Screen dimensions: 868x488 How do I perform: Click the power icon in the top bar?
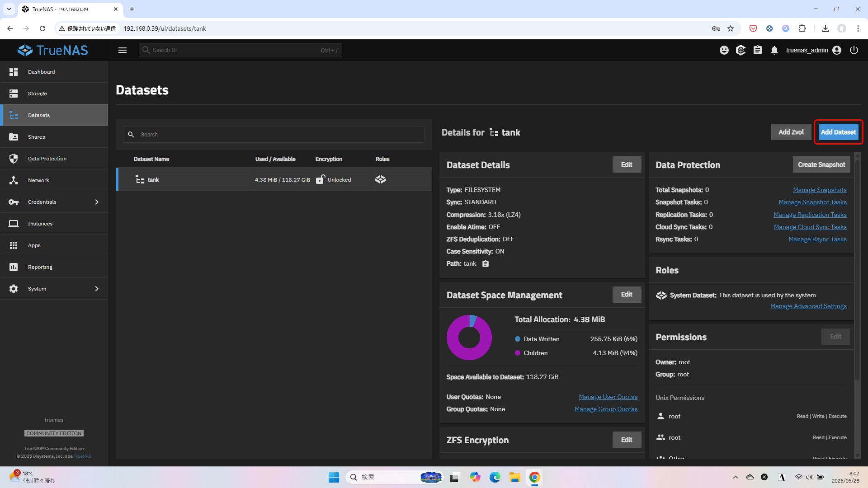(854, 50)
